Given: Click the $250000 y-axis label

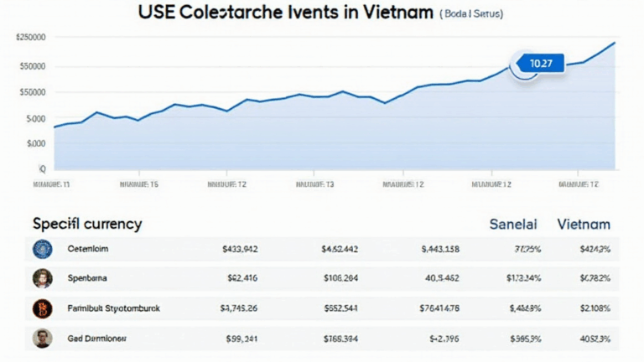Looking at the screenshot, I should (x=31, y=39).
